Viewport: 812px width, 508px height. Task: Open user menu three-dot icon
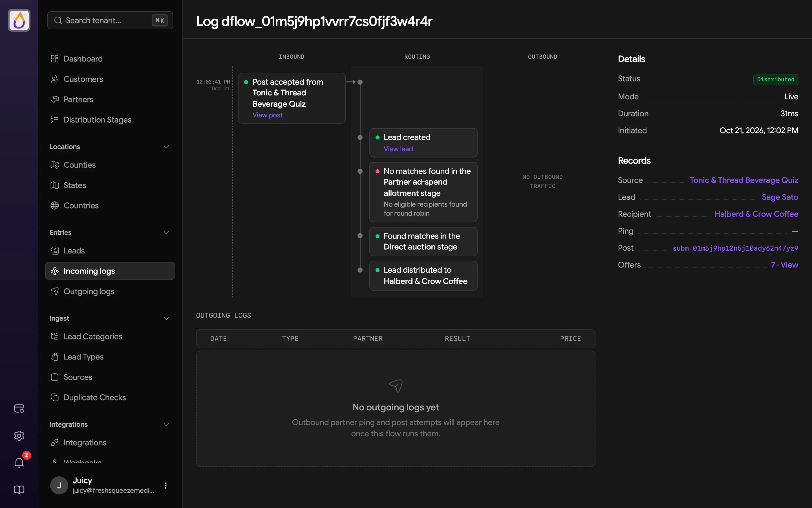coord(166,485)
